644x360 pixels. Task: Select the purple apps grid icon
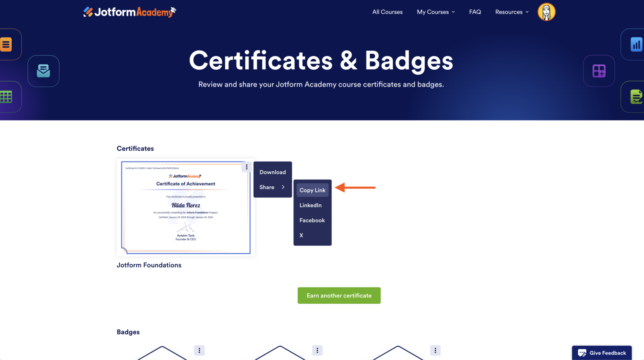click(x=599, y=71)
